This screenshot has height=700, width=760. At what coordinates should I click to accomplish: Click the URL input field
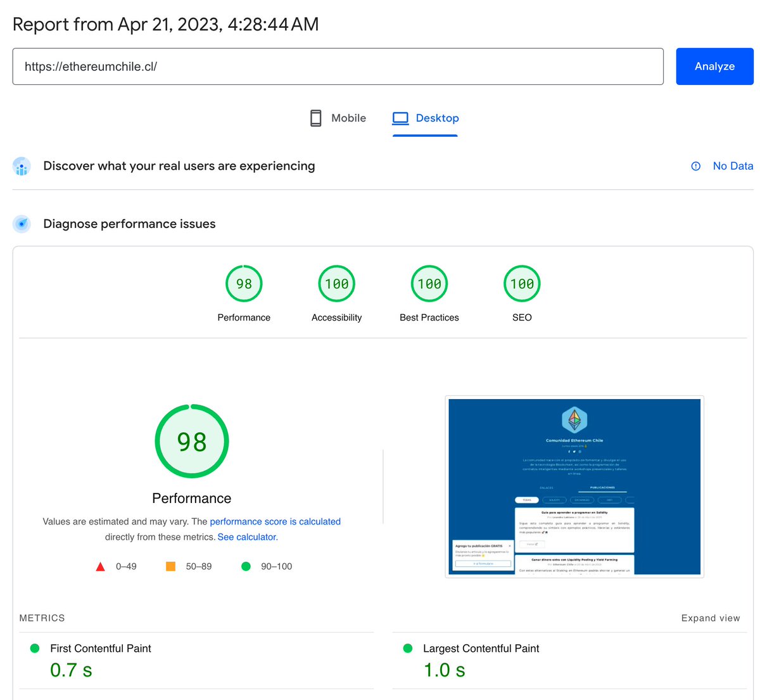(x=338, y=67)
